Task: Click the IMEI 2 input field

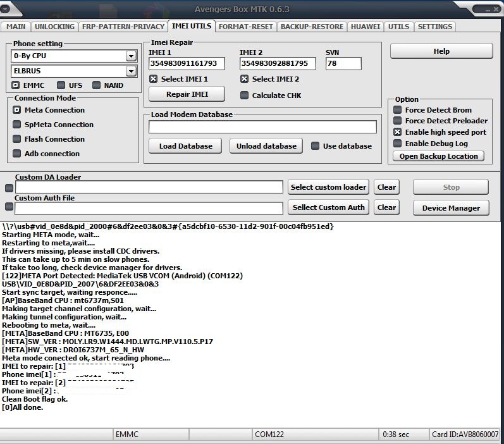Action: (278, 63)
